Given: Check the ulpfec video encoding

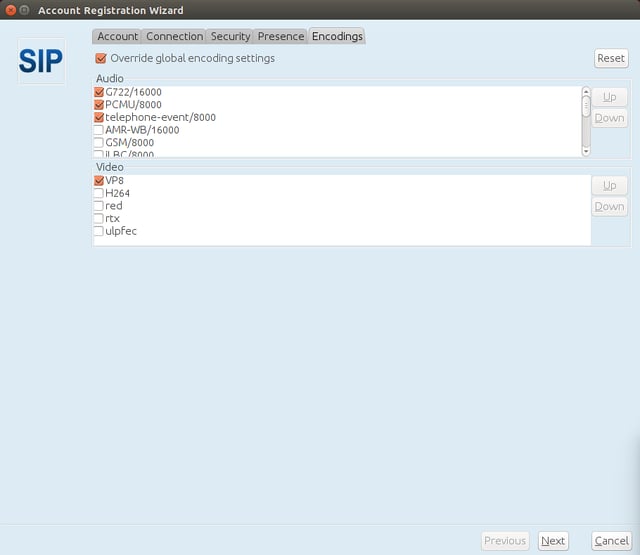Looking at the screenshot, I should (99, 231).
